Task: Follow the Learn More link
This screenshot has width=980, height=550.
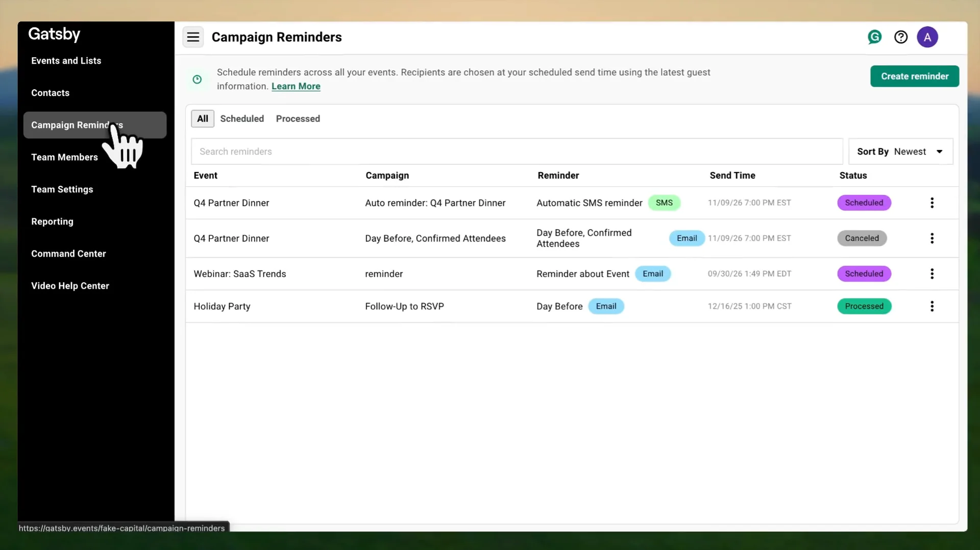Action: click(x=296, y=86)
